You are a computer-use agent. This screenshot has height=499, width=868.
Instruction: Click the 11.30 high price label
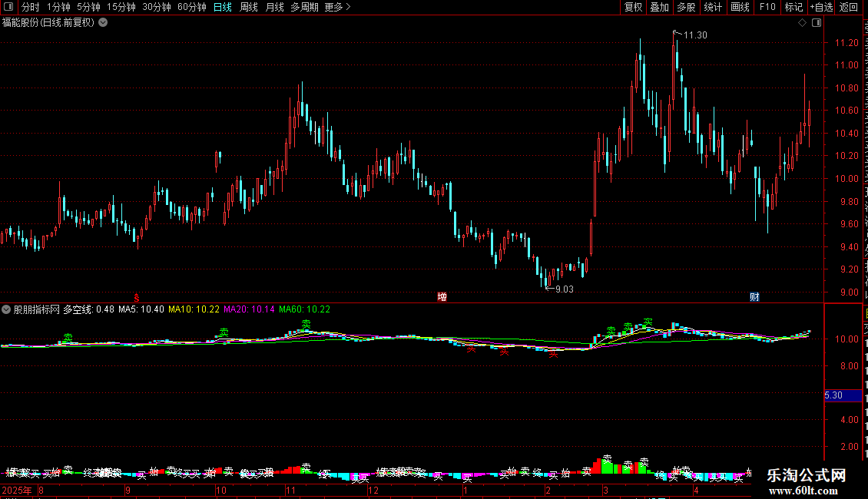click(x=695, y=35)
